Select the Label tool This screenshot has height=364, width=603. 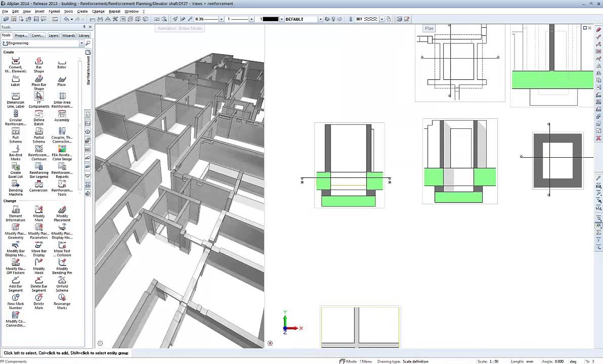coord(15,81)
